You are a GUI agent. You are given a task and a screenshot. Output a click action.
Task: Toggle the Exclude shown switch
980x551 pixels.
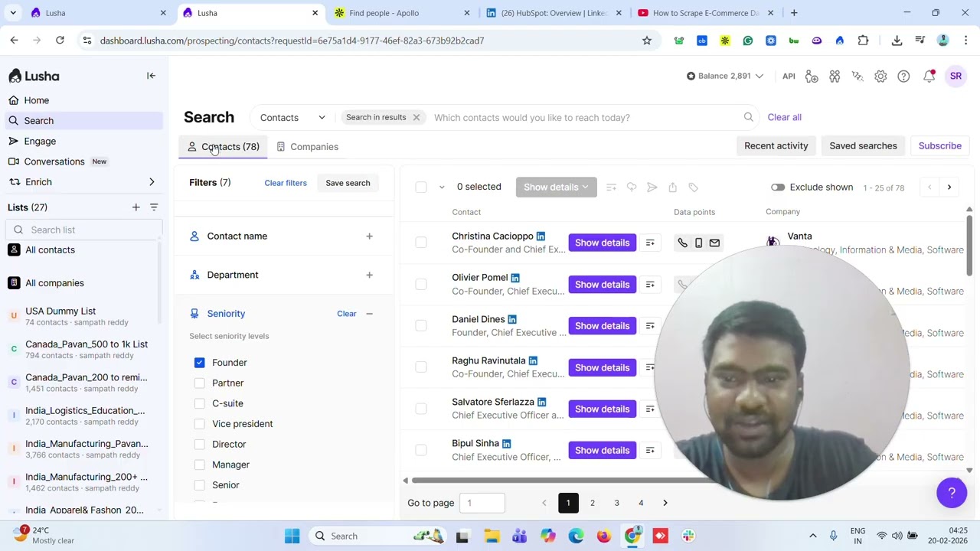point(778,187)
